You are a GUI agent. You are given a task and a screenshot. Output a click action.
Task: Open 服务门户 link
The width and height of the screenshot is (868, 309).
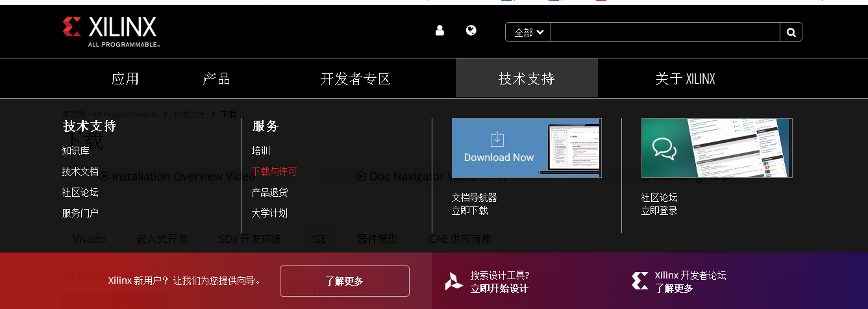(81, 213)
